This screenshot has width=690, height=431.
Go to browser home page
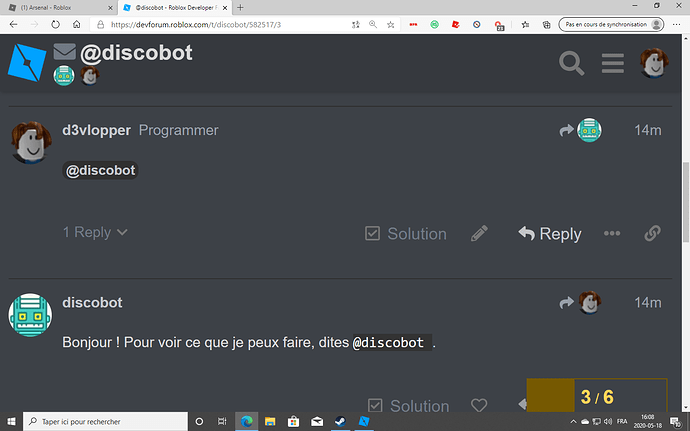pos(77,25)
